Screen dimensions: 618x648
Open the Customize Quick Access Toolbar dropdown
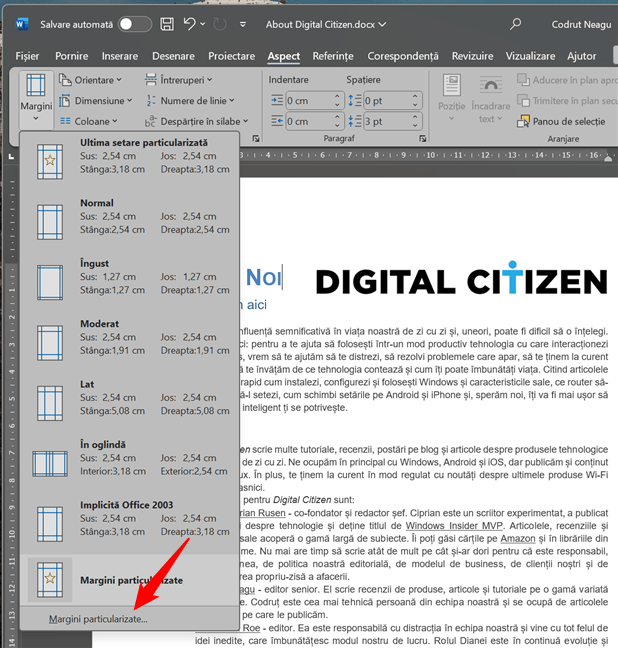point(243,25)
